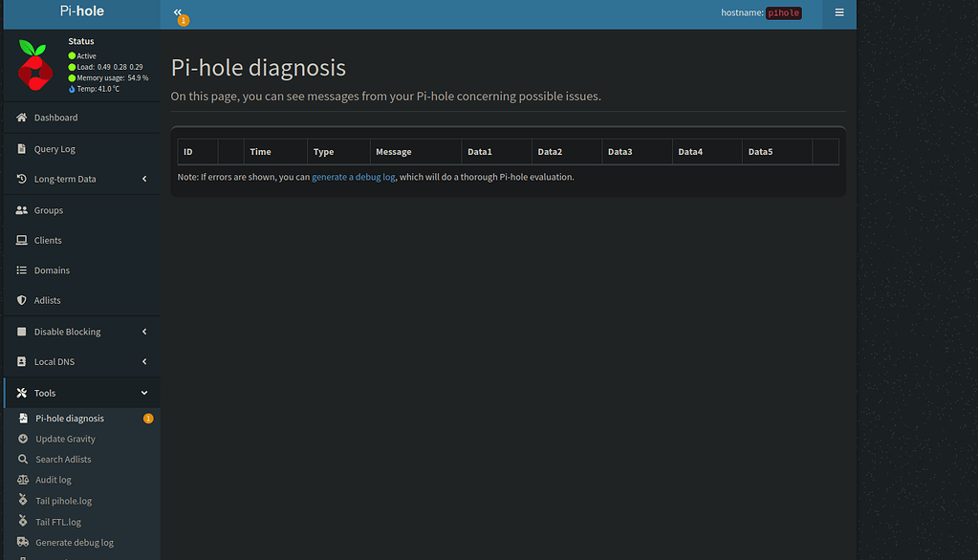Click the Adlists shield icon

22,300
